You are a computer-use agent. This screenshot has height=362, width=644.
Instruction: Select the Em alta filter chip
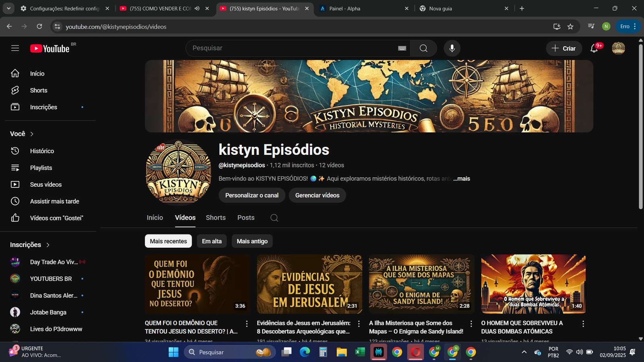212,241
